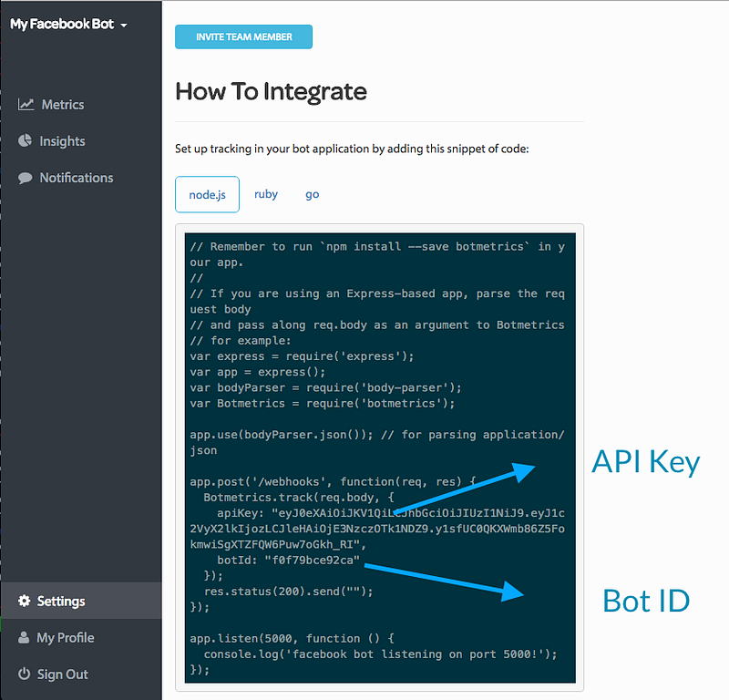This screenshot has width=729, height=700.
Task: Click the "var app = express();" line
Action: pyautogui.click(x=258, y=372)
